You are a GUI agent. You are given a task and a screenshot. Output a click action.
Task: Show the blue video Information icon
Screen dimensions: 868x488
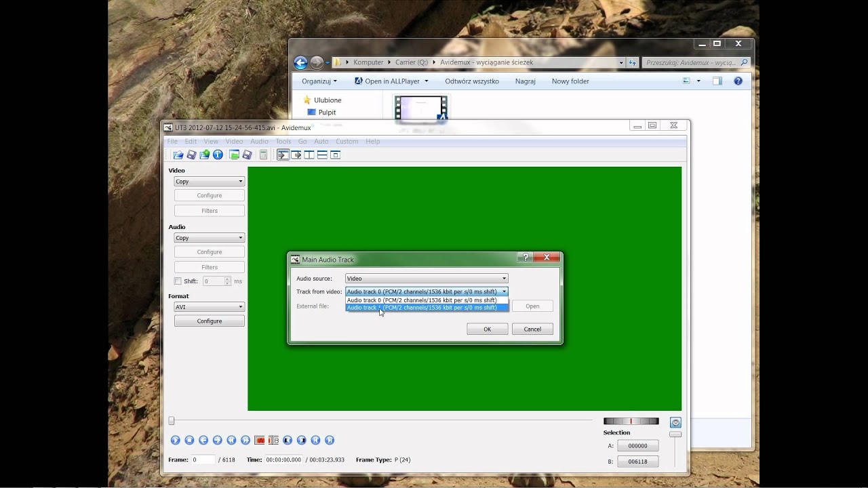pos(218,155)
